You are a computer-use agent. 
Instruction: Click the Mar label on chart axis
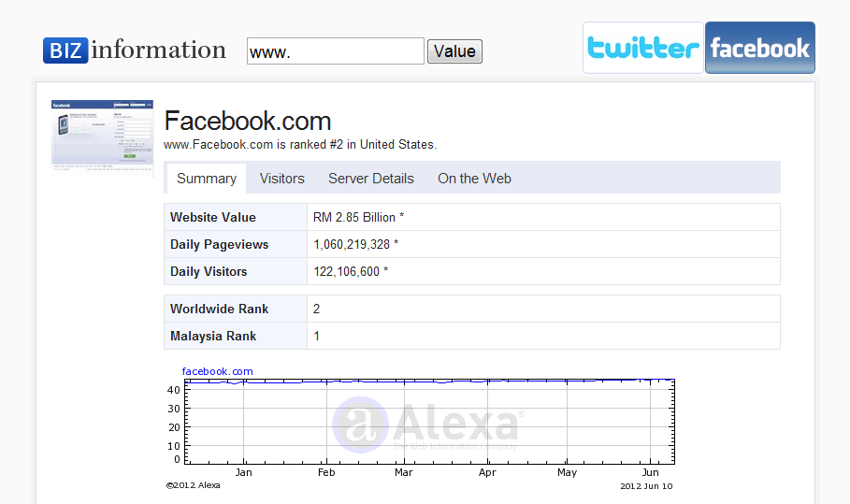[x=404, y=472]
